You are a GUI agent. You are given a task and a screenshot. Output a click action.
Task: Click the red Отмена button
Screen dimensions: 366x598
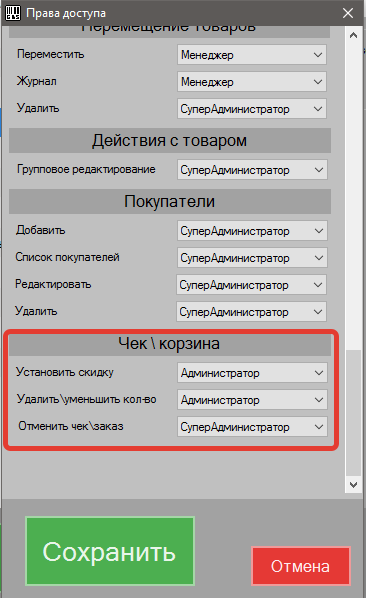(301, 566)
